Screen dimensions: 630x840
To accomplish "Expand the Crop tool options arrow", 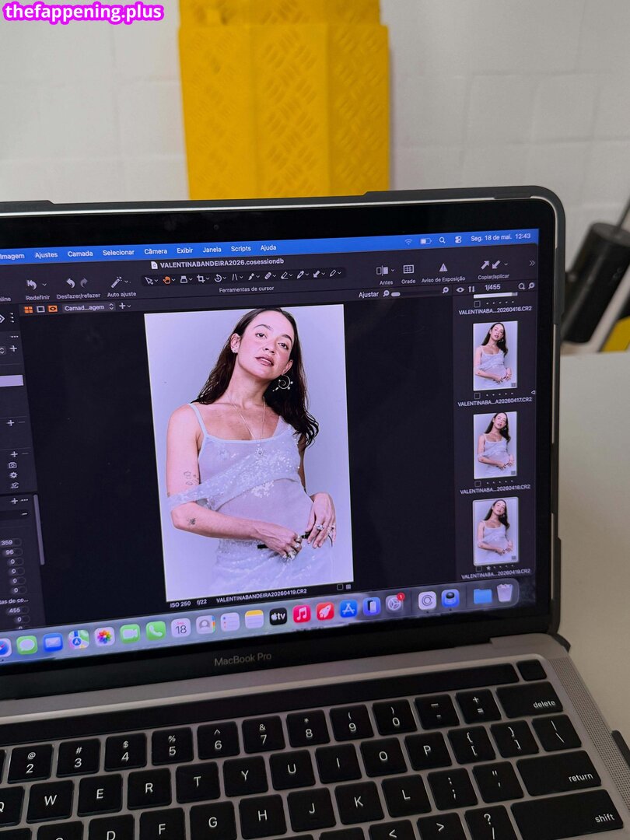I will [208, 278].
